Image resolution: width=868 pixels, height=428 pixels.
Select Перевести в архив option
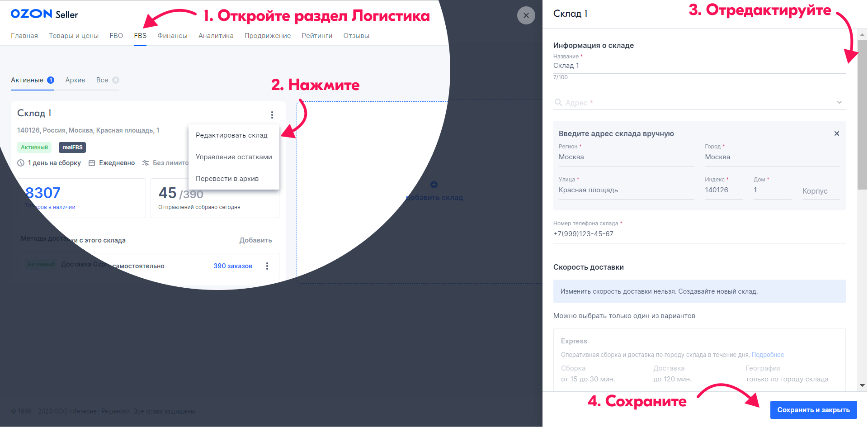pyautogui.click(x=227, y=179)
